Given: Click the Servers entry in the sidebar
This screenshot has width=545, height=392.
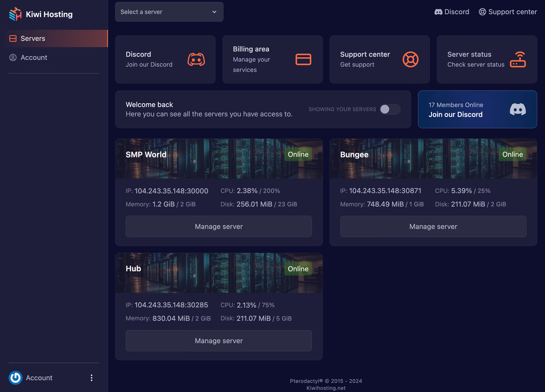Looking at the screenshot, I should (33, 38).
